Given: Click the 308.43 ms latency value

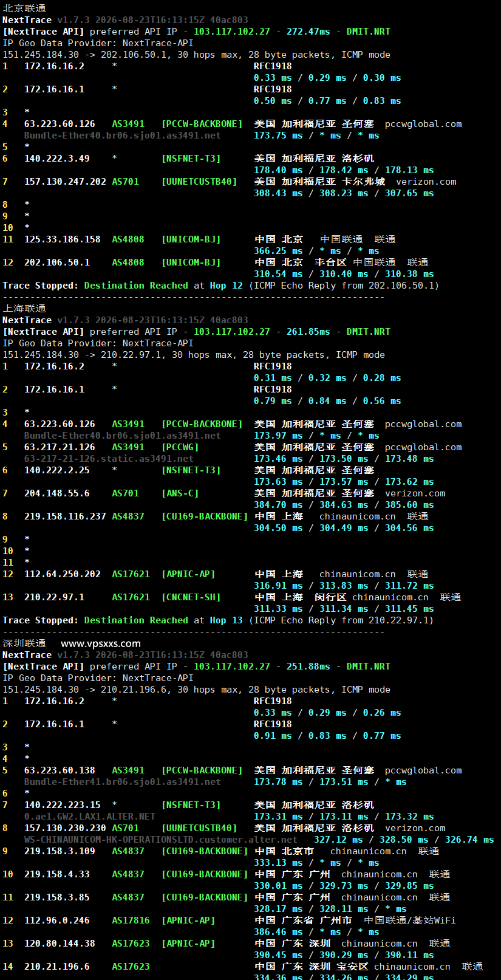Looking at the screenshot, I should tap(278, 193).
